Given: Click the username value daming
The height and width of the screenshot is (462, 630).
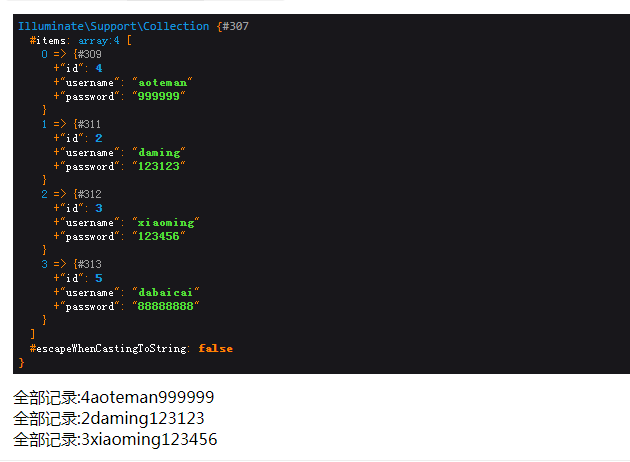Looking at the screenshot, I should (x=159, y=153).
